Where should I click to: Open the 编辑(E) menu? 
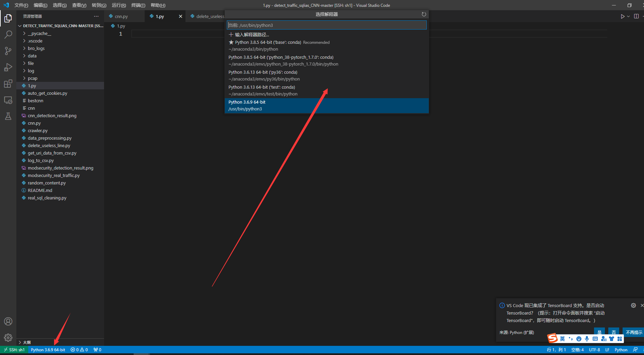click(x=40, y=5)
